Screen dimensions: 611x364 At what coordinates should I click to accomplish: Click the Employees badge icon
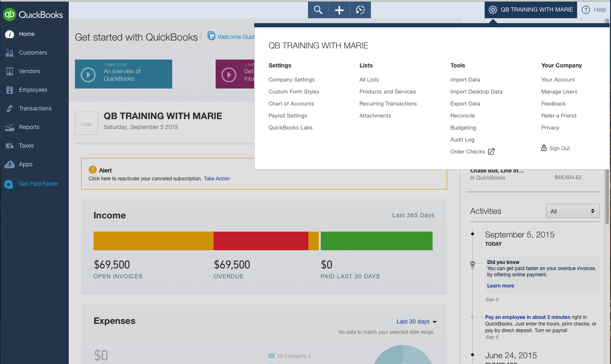click(10, 90)
